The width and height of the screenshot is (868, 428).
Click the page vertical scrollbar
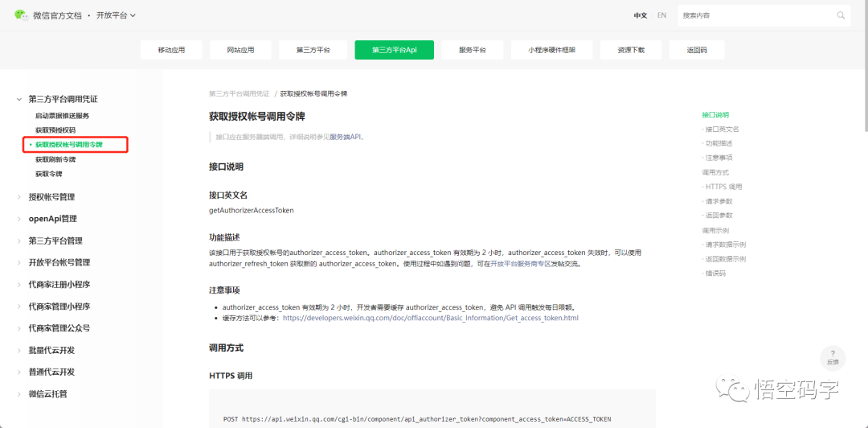point(866,67)
